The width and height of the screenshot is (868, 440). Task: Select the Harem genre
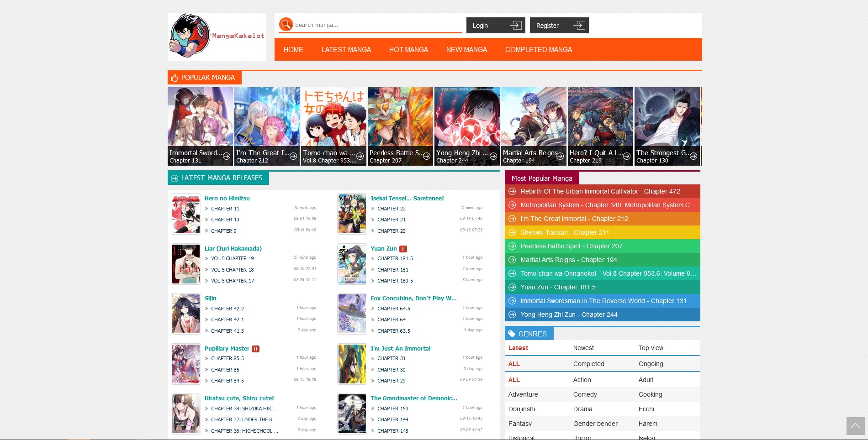[x=648, y=424]
